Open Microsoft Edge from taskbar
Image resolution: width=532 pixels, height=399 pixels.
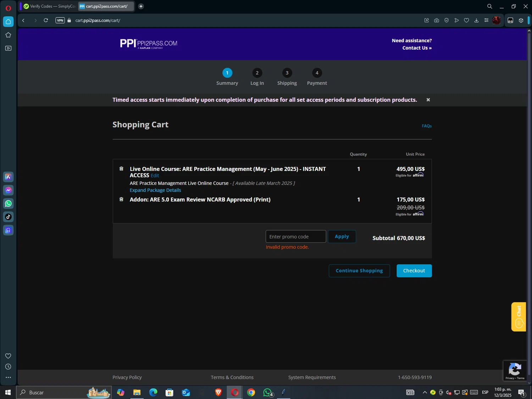pos(153,393)
